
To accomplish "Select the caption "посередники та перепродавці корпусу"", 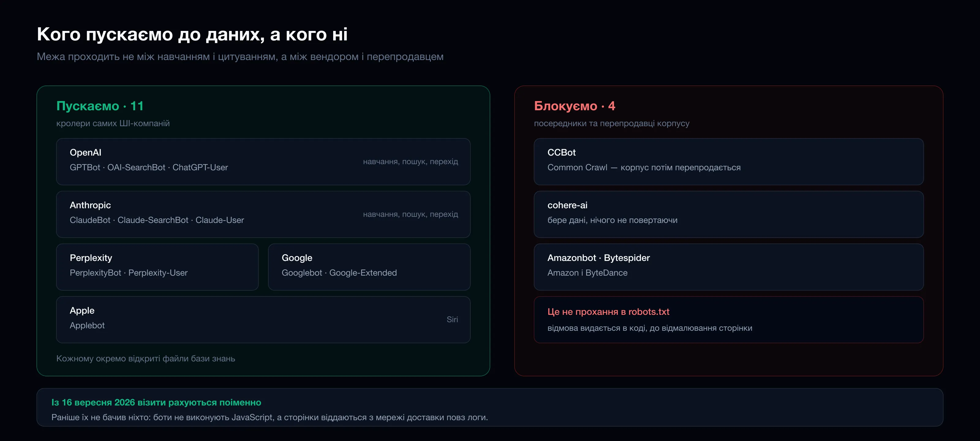I will (x=612, y=123).
